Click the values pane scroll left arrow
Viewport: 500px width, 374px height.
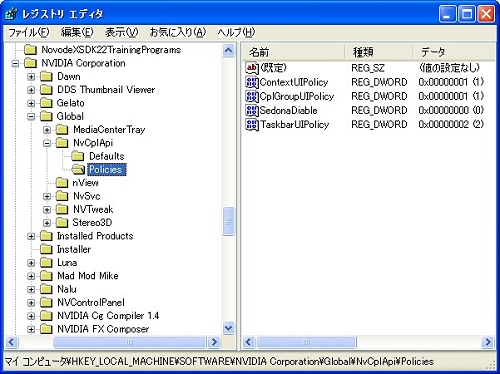[249, 342]
